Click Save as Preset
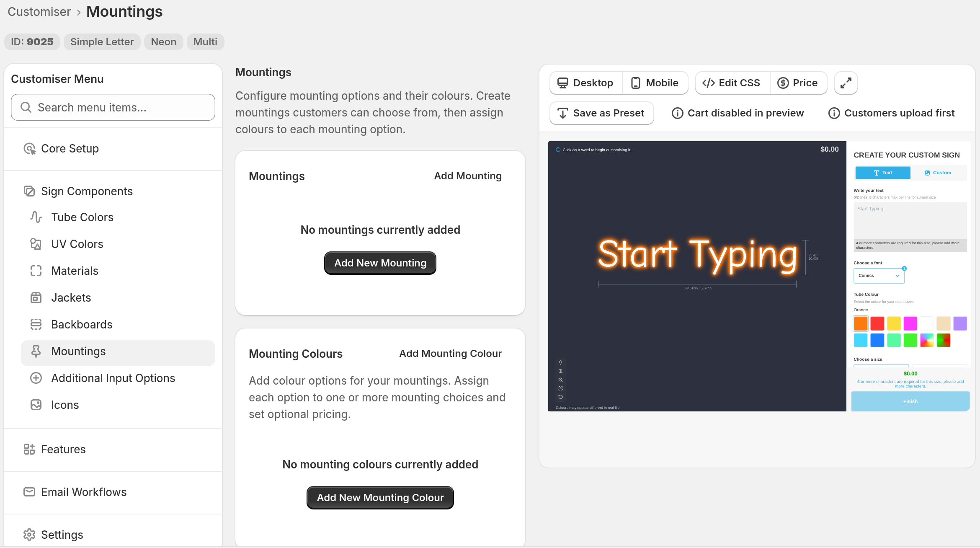This screenshot has width=980, height=548. point(601,113)
